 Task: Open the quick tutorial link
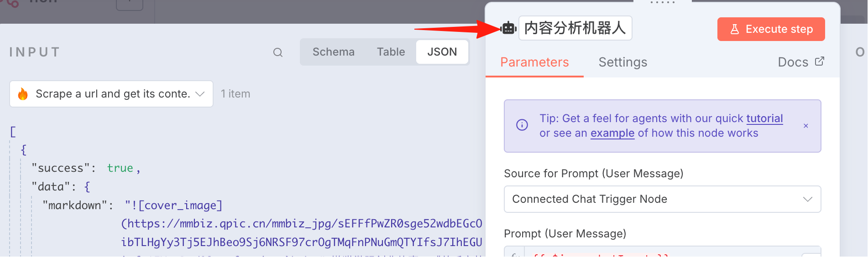[x=764, y=118]
